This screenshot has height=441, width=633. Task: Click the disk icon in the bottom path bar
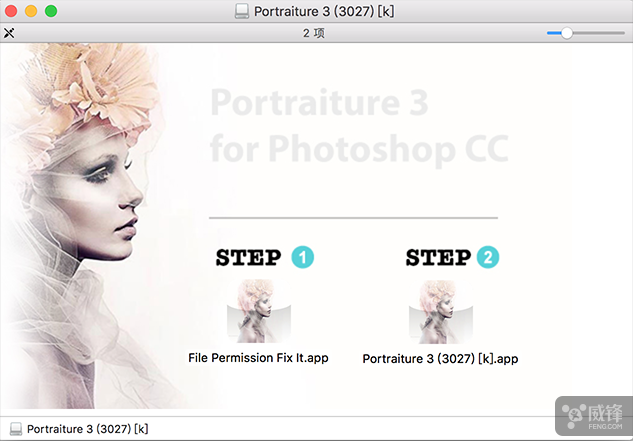pos(14,429)
